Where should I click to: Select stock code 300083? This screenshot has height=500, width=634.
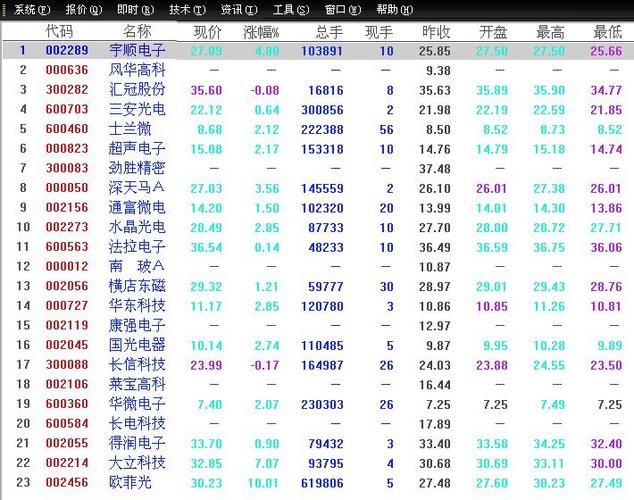[x=67, y=168]
